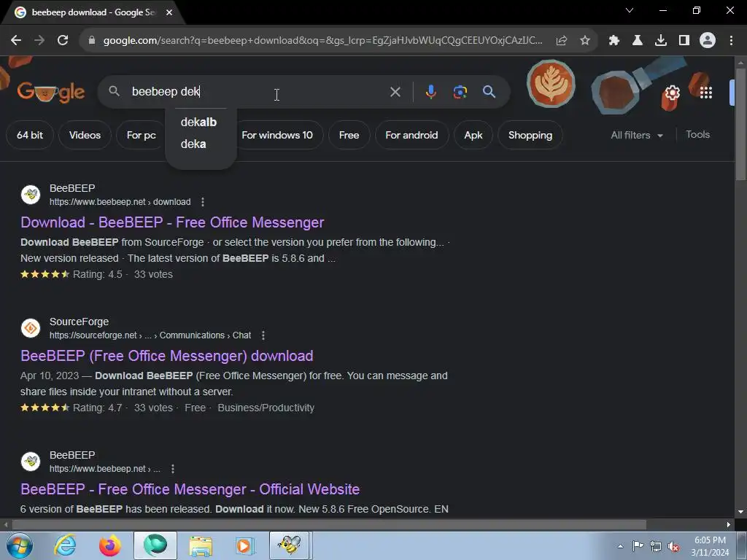Launch Firefox from the taskbar

click(109, 545)
